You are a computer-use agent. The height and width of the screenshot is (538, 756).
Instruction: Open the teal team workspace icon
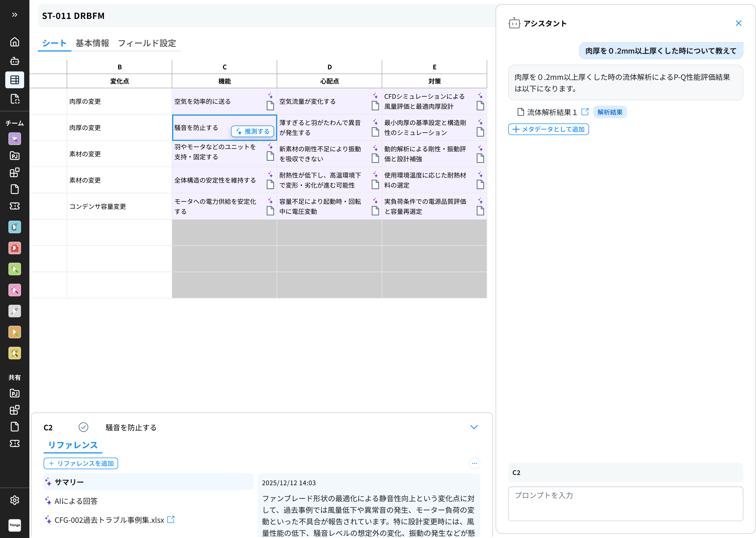coord(14,227)
